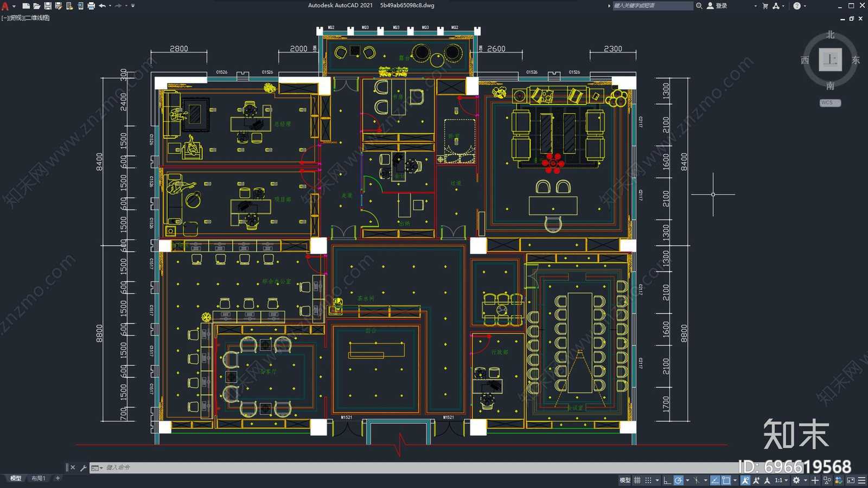This screenshot has width=868, height=488.
Task: Click the [-] viewport controls label
Action: click(4, 18)
